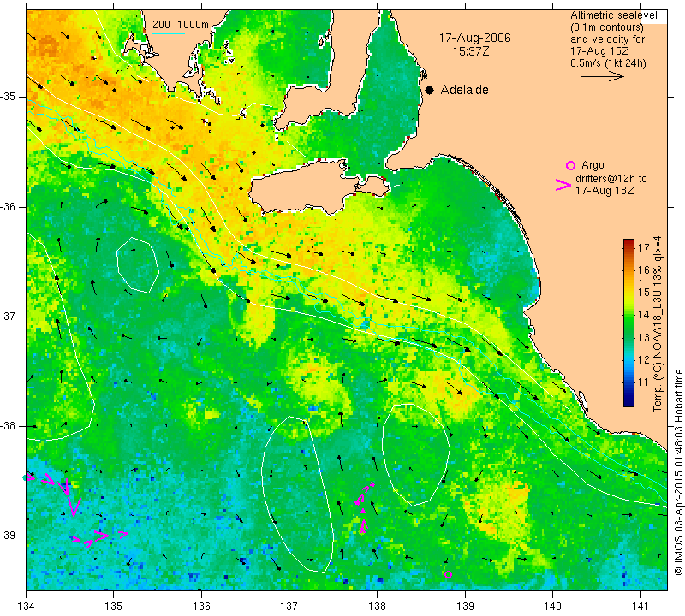This screenshot has width=685, height=616.
Task: Click the dark blue bottom of temperature colorbar
Action: [629, 400]
